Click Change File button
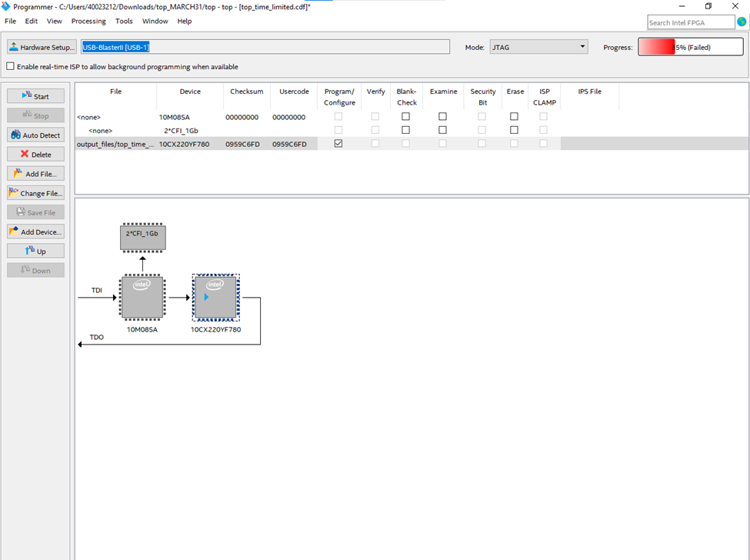Image resolution: width=750 pixels, height=560 pixels. [35, 193]
